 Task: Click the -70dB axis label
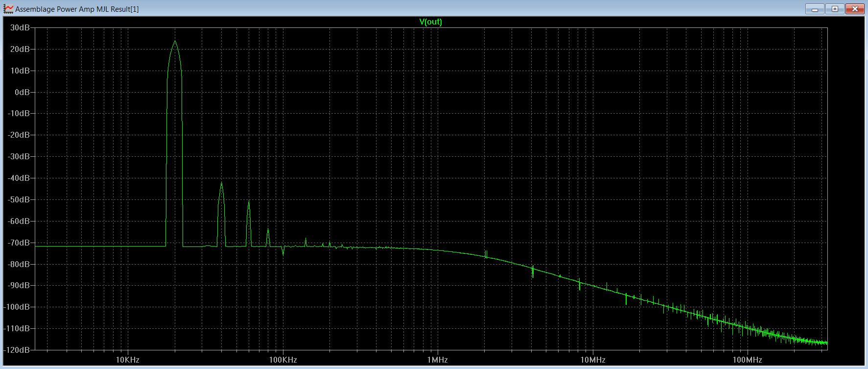click(19, 243)
